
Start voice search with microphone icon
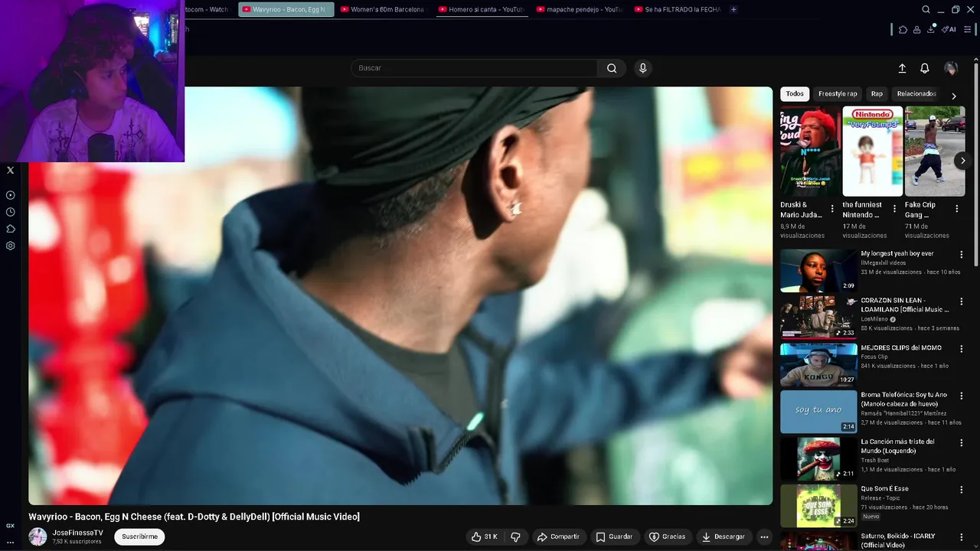tap(642, 68)
